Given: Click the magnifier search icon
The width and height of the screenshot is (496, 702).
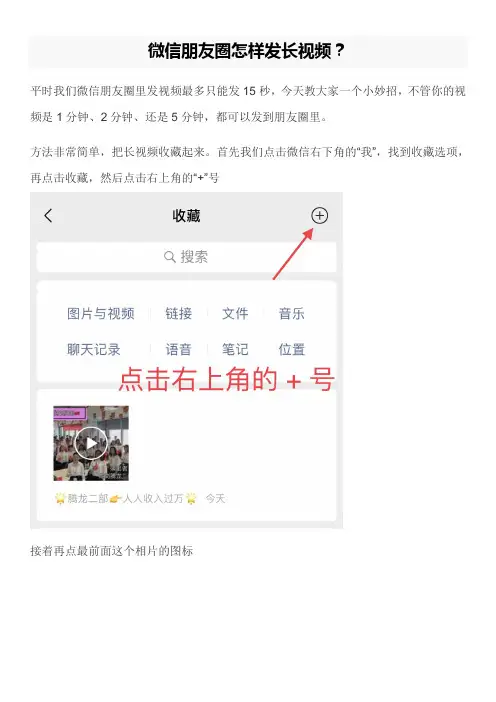Looking at the screenshot, I should coord(169,257).
